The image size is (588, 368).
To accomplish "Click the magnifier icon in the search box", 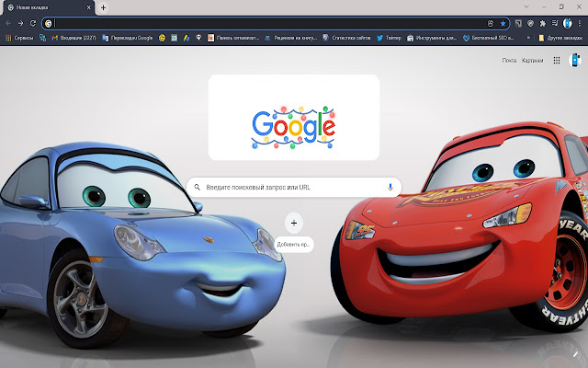I will click(198, 187).
